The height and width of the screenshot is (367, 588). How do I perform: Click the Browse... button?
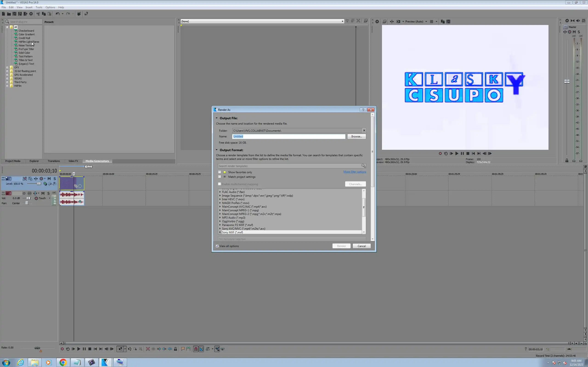coord(356,136)
